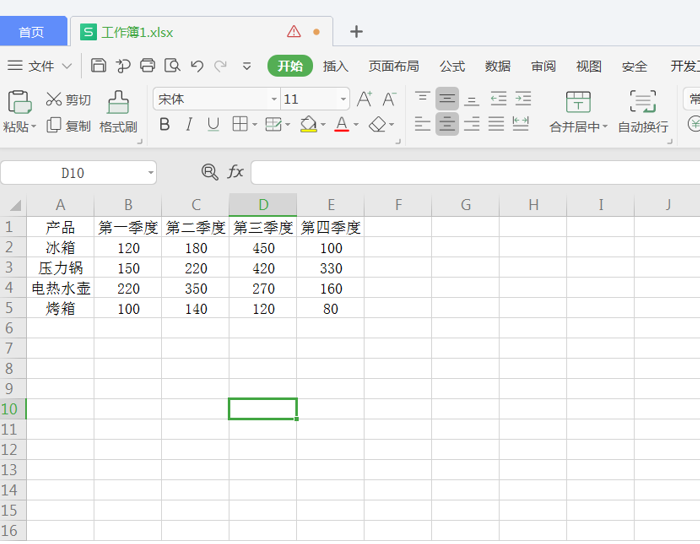Open the font name dropdown
Screen dimensions: 700x544
coord(274,99)
